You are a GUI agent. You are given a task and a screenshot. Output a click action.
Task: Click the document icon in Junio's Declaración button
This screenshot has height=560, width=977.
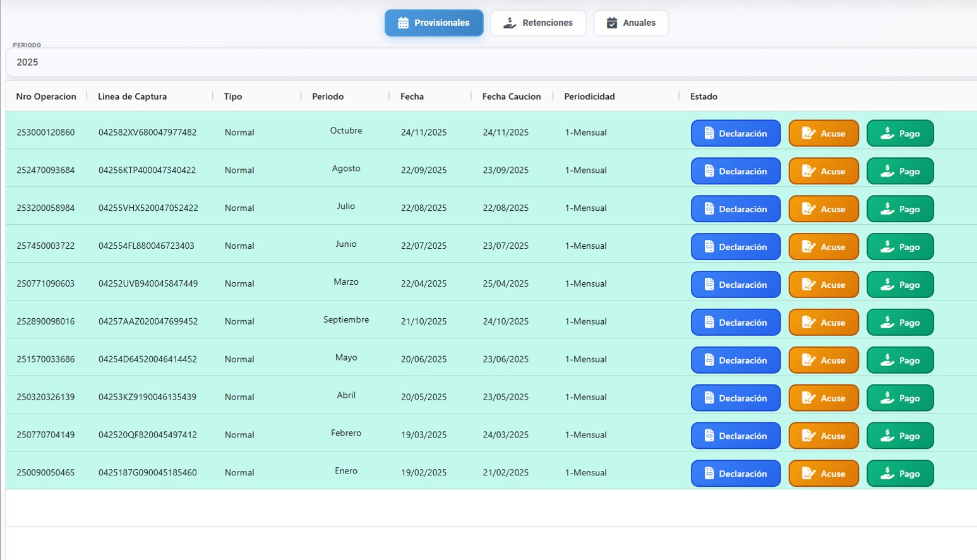(709, 247)
